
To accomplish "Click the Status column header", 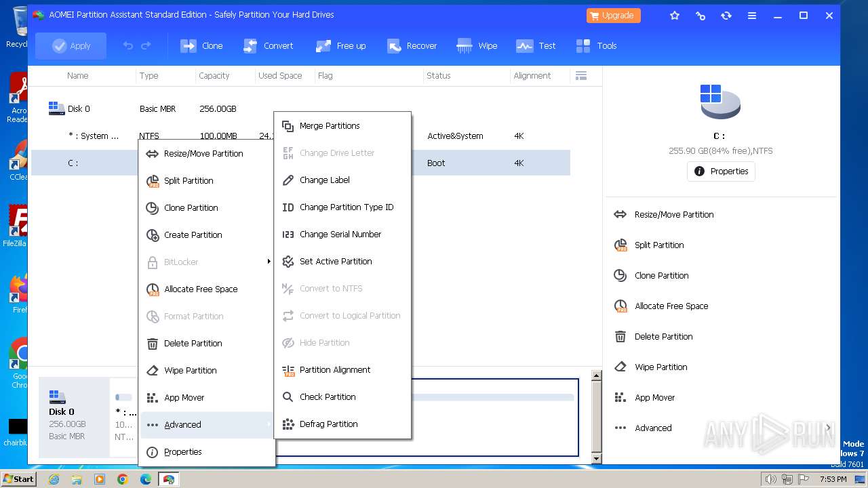I will pyautogui.click(x=438, y=76).
